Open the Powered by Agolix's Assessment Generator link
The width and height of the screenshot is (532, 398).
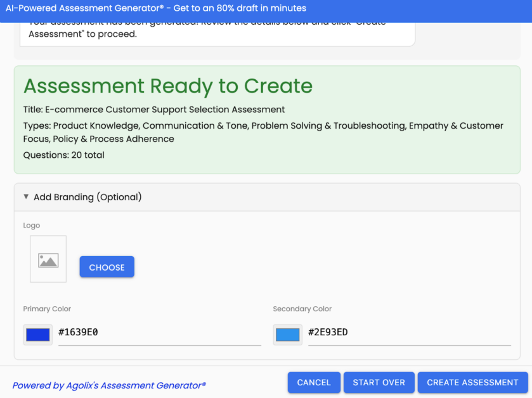pyautogui.click(x=109, y=385)
